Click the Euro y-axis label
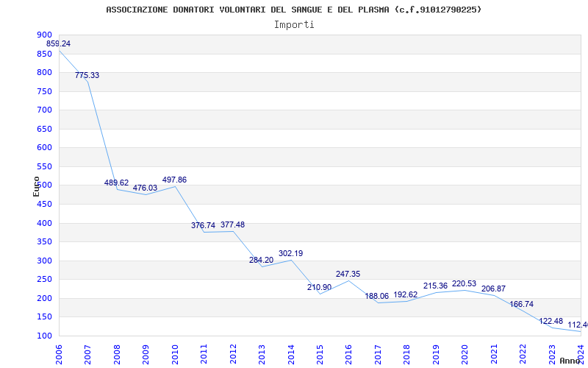The image size is (588, 368). (36, 186)
